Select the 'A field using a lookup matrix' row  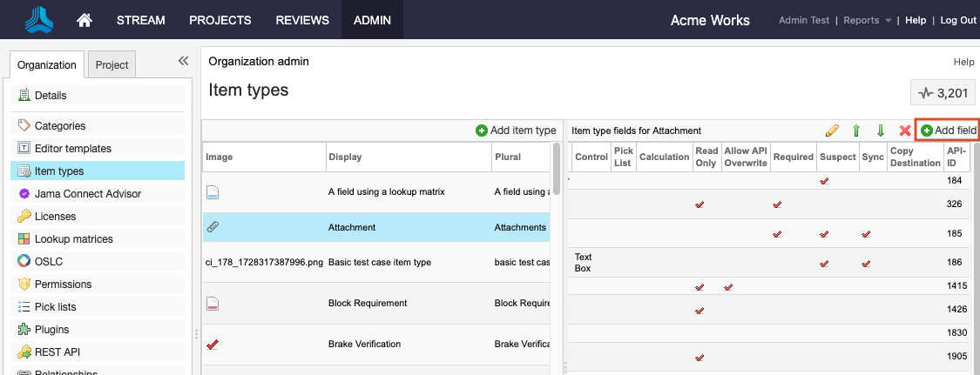coord(377,192)
